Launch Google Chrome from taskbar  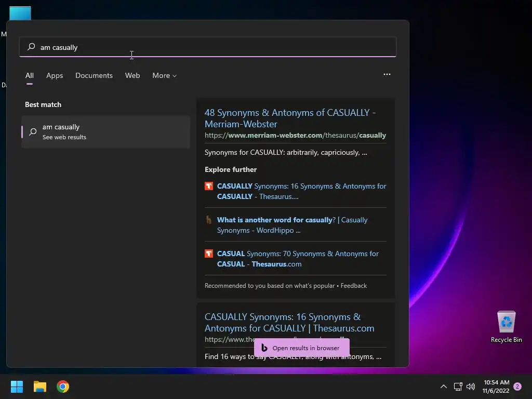point(63,387)
